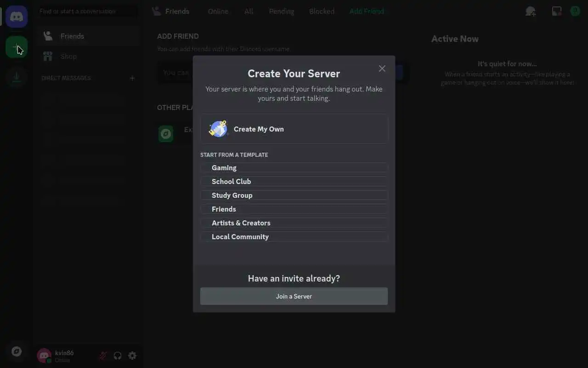
Task: Click the New Group DM icon
Action: pyautogui.click(x=531, y=11)
